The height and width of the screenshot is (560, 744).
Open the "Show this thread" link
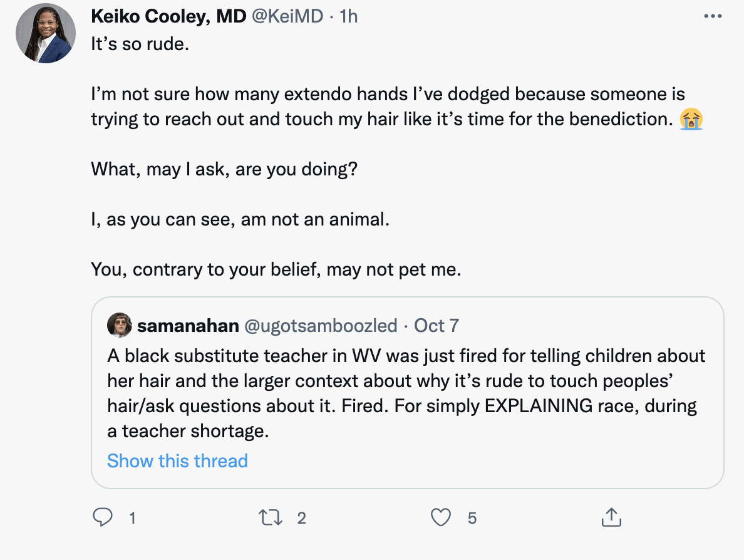click(x=177, y=461)
